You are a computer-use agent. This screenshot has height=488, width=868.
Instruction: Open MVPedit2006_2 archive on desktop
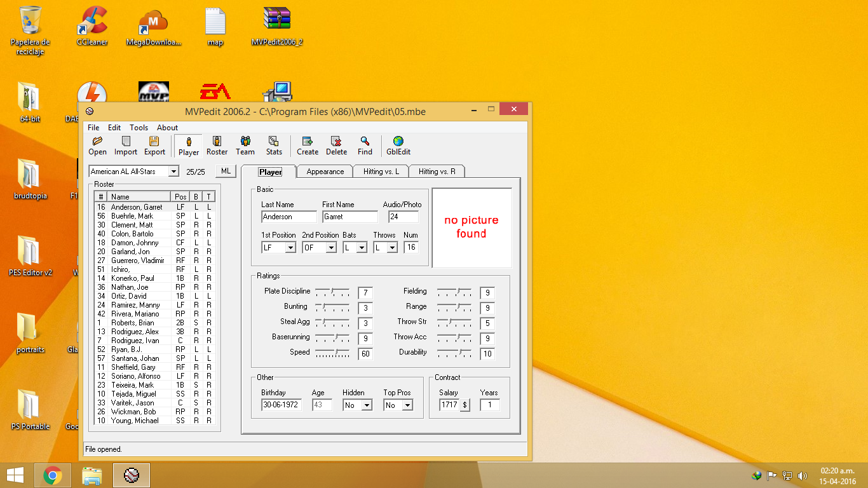pyautogui.click(x=277, y=26)
